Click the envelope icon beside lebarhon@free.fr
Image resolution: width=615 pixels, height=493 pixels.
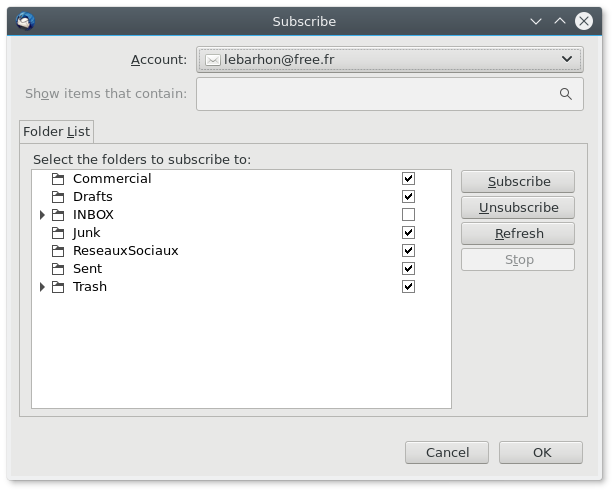[213, 60]
